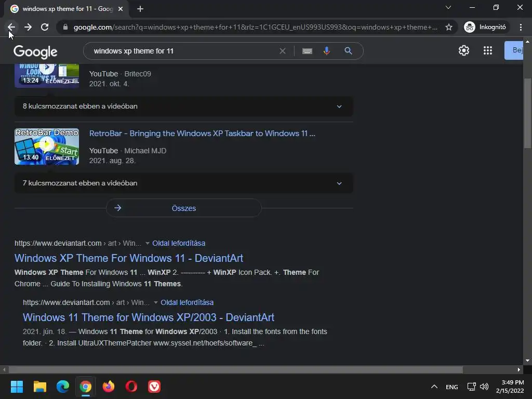Open RetroBar Windows XP Taskbar video link
532x399 pixels.
tap(202, 134)
